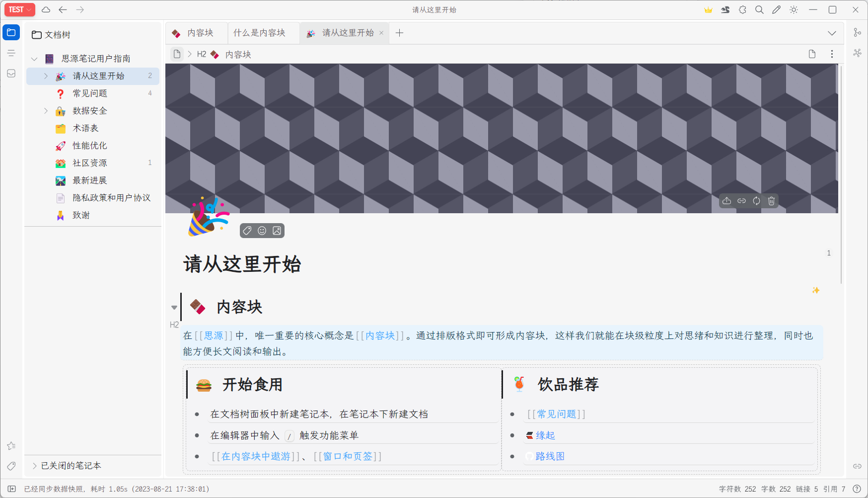Open the backlinks panel icon bottom right
Viewport: 868px width, 498px height.
click(x=858, y=466)
